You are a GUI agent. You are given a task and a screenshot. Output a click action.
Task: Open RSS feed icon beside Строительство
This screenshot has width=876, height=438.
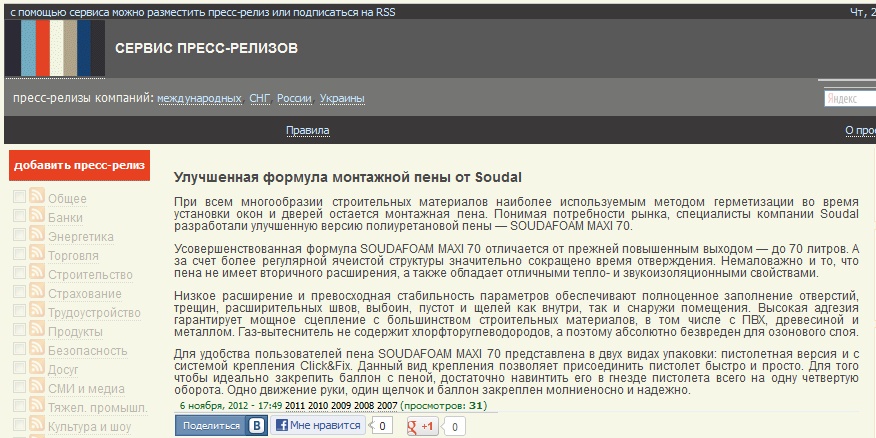[x=37, y=272]
